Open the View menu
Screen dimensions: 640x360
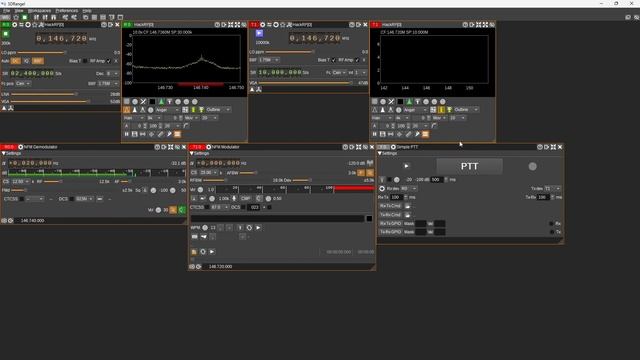pyautogui.click(x=19, y=11)
